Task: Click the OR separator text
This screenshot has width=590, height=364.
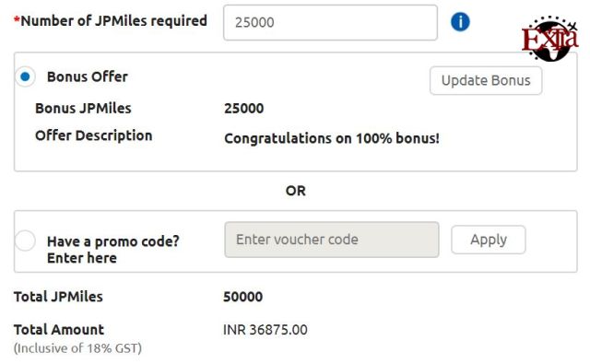Action: [x=295, y=191]
